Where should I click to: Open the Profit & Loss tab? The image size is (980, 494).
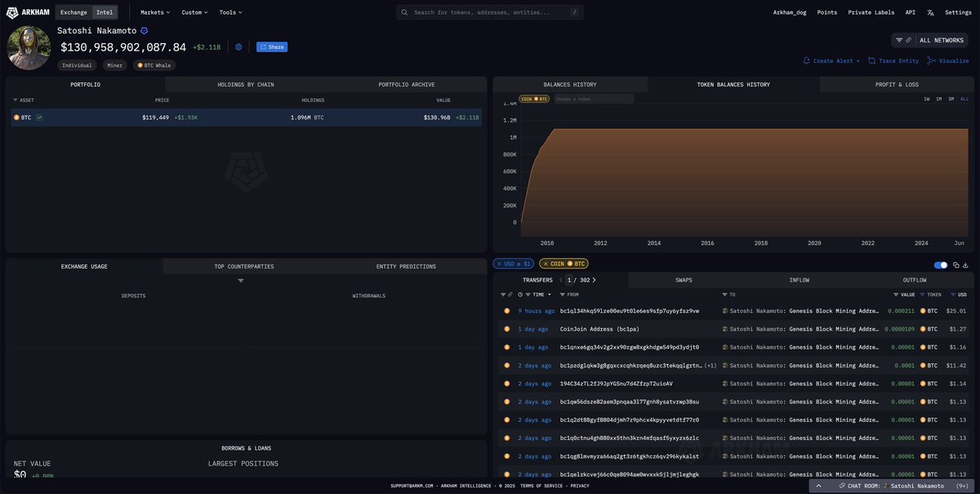pos(896,84)
